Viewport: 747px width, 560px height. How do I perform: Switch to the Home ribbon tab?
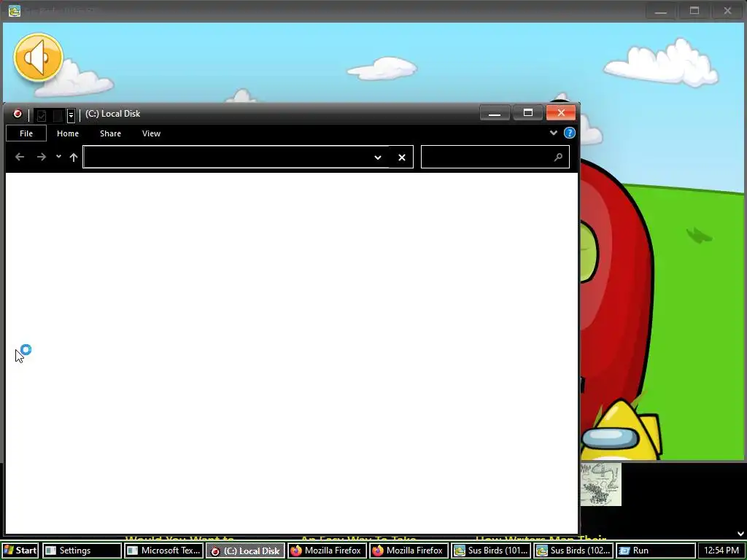[68, 133]
